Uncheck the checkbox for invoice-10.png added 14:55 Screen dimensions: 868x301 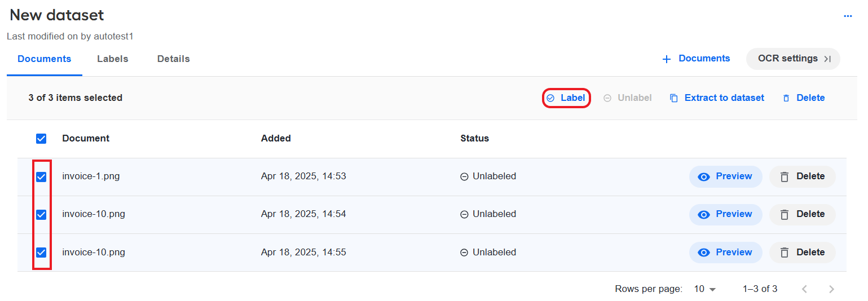click(x=41, y=253)
